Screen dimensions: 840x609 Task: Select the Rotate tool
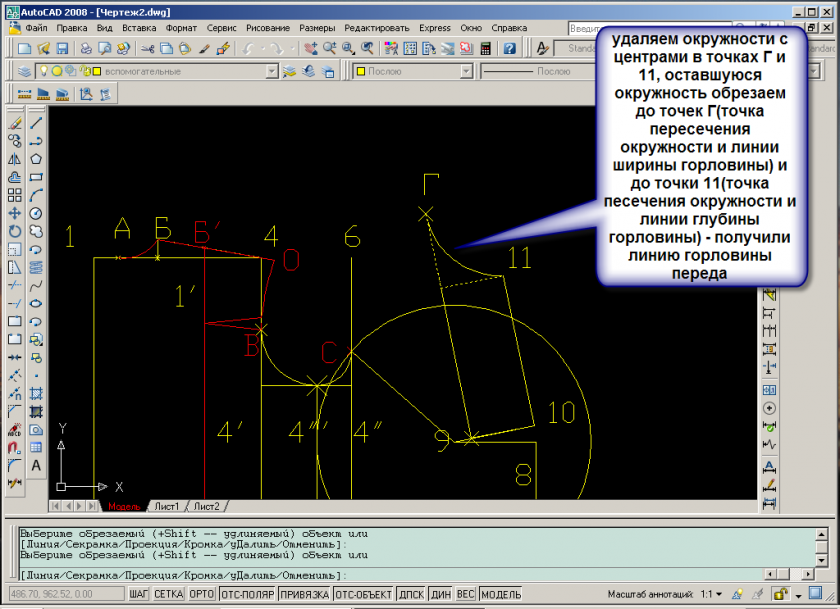click(x=15, y=231)
